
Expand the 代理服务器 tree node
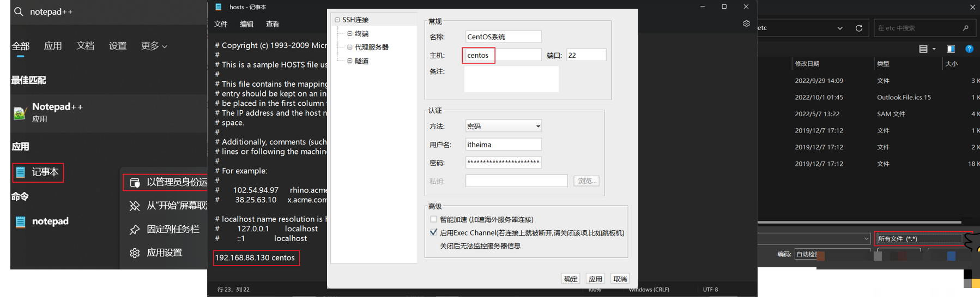[x=350, y=47]
